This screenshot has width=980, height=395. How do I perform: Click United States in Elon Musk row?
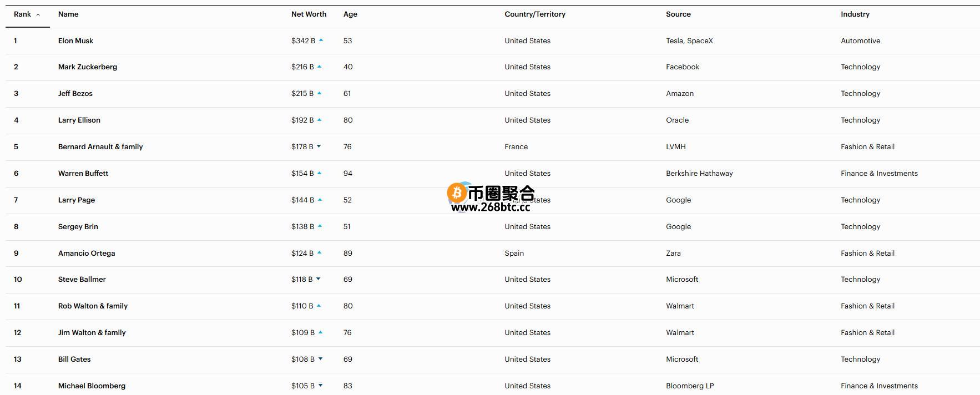(x=527, y=40)
